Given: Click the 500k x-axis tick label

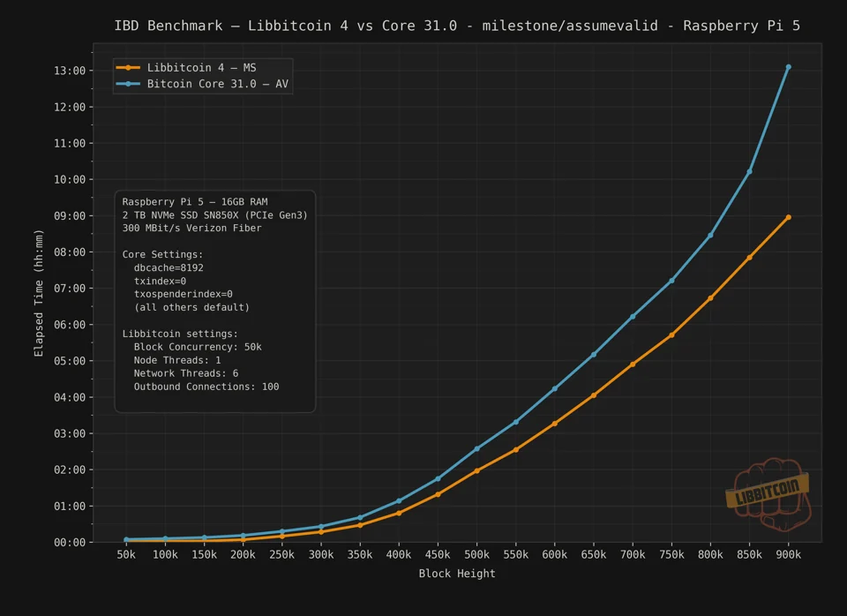Looking at the screenshot, I should (x=477, y=555).
